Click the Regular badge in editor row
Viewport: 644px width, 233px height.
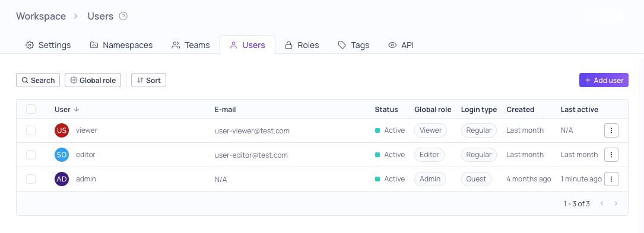pos(479,155)
